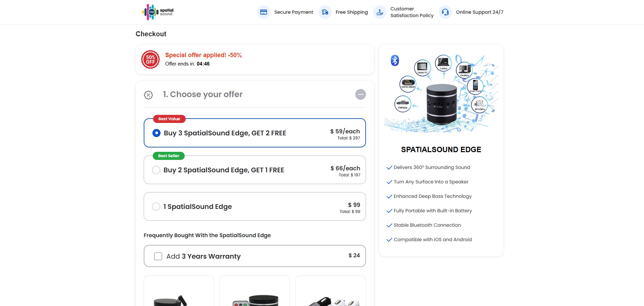Select Buy 3 Get 2 FREE radio option

pos(156,133)
